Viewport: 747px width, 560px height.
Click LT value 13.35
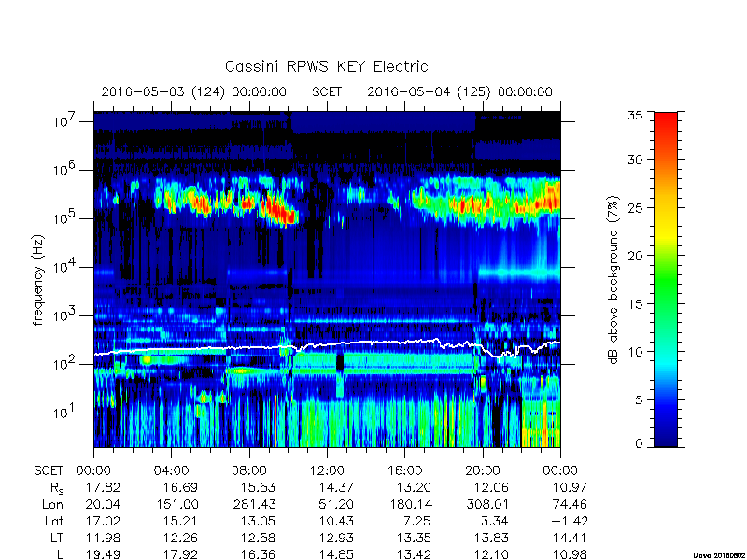pyautogui.click(x=414, y=539)
